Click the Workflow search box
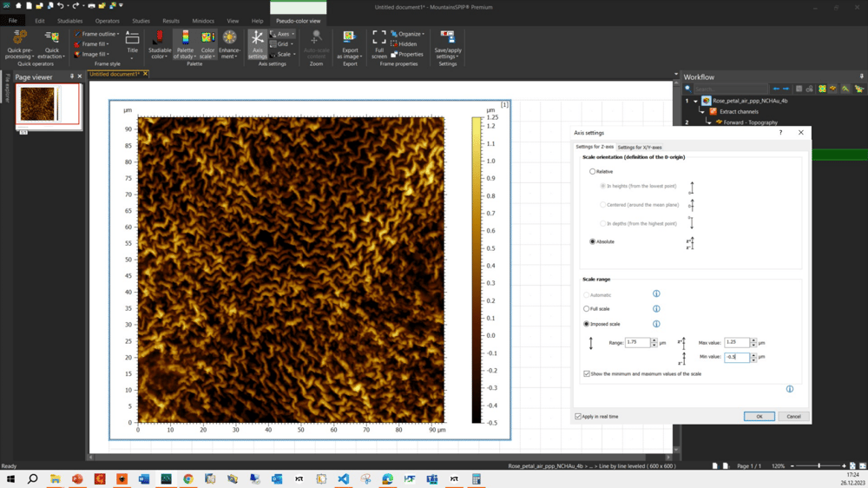Viewport: 868px width, 488px height. [x=730, y=89]
